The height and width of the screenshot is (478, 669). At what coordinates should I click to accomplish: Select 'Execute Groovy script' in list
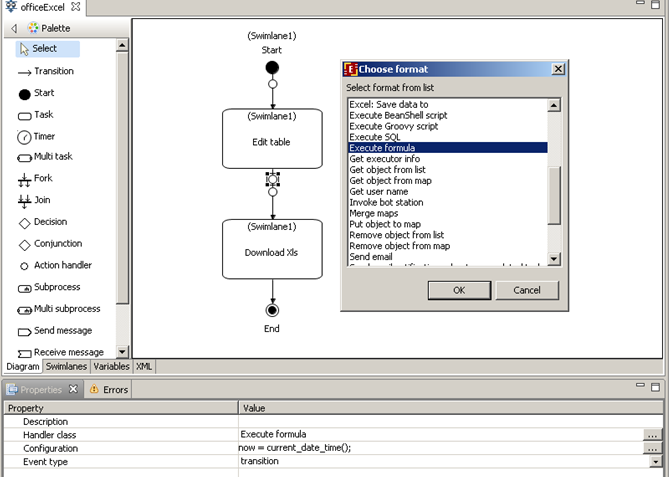pos(396,126)
